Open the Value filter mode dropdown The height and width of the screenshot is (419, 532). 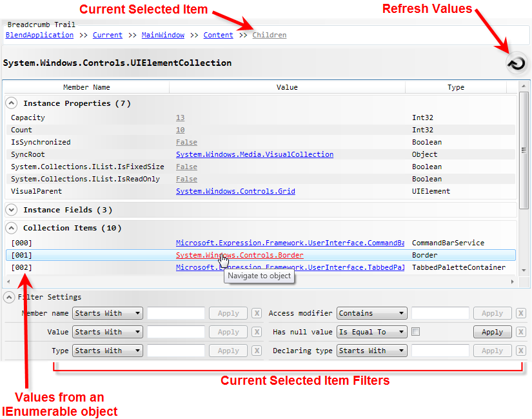coord(108,332)
